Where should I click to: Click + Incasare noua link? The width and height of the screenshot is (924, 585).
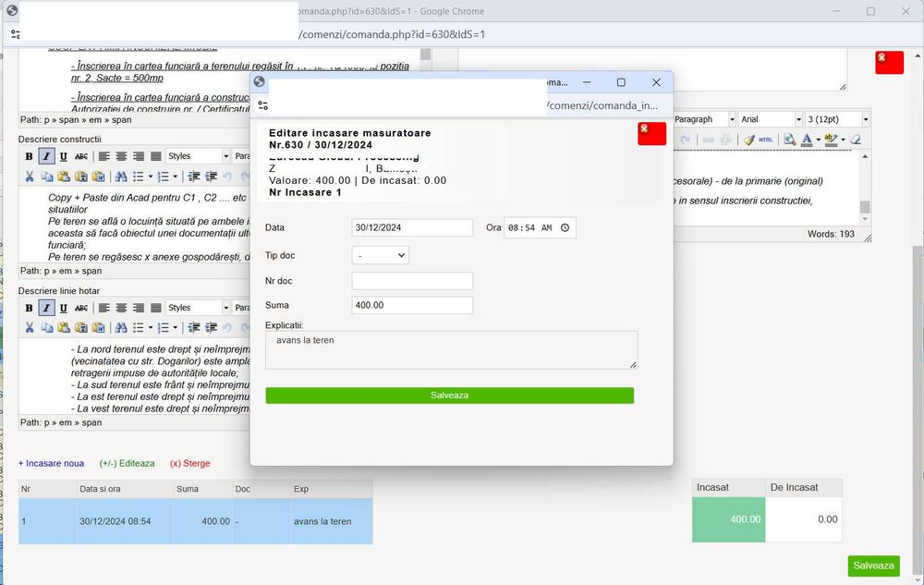[x=51, y=464]
